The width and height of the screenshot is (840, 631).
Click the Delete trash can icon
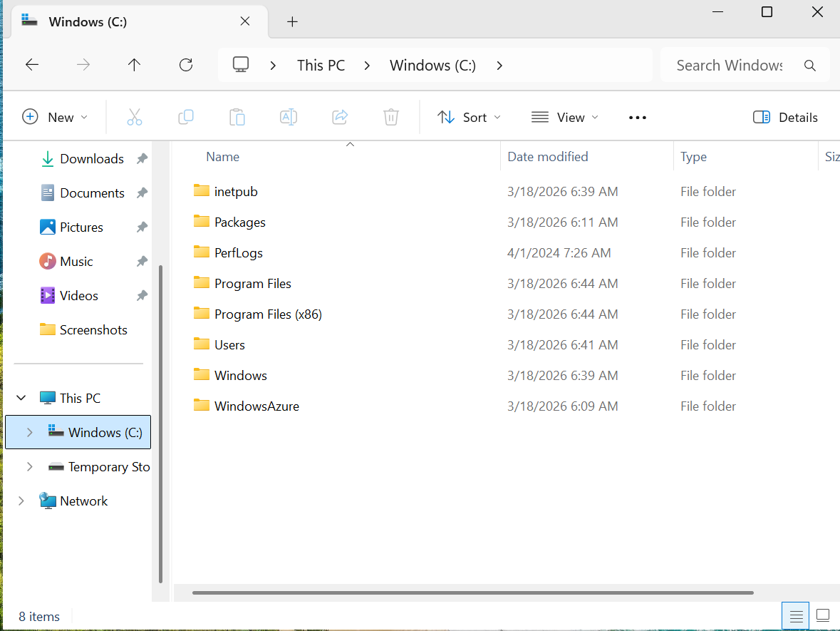[391, 117]
